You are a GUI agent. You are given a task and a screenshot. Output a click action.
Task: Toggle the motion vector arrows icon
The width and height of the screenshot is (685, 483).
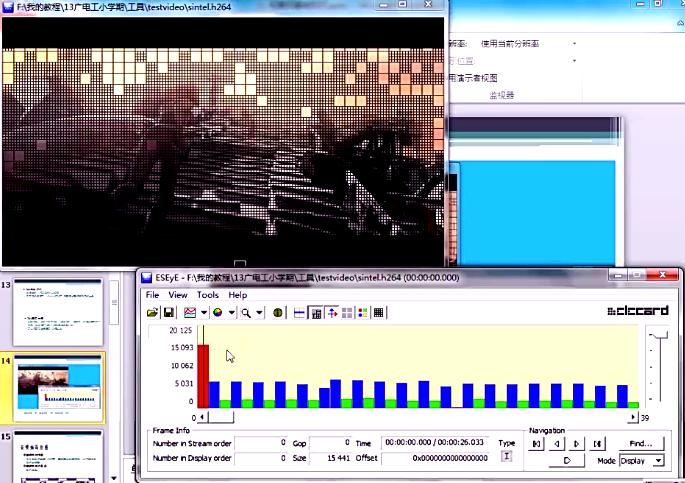tap(332, 313)
